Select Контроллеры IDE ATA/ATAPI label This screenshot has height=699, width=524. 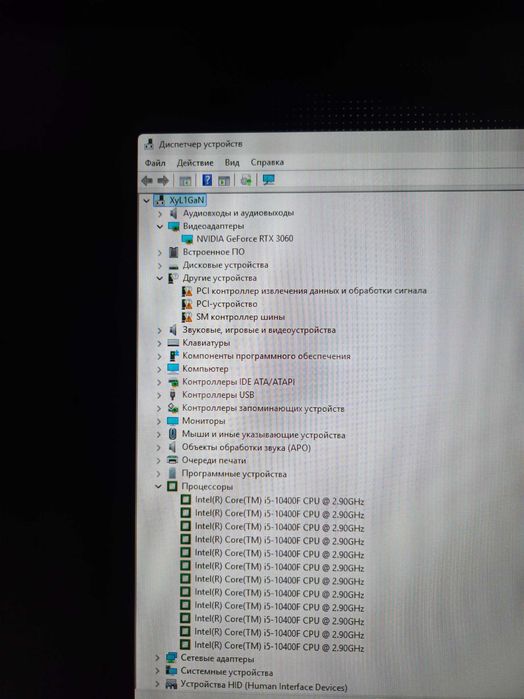[x=239, y=382]
